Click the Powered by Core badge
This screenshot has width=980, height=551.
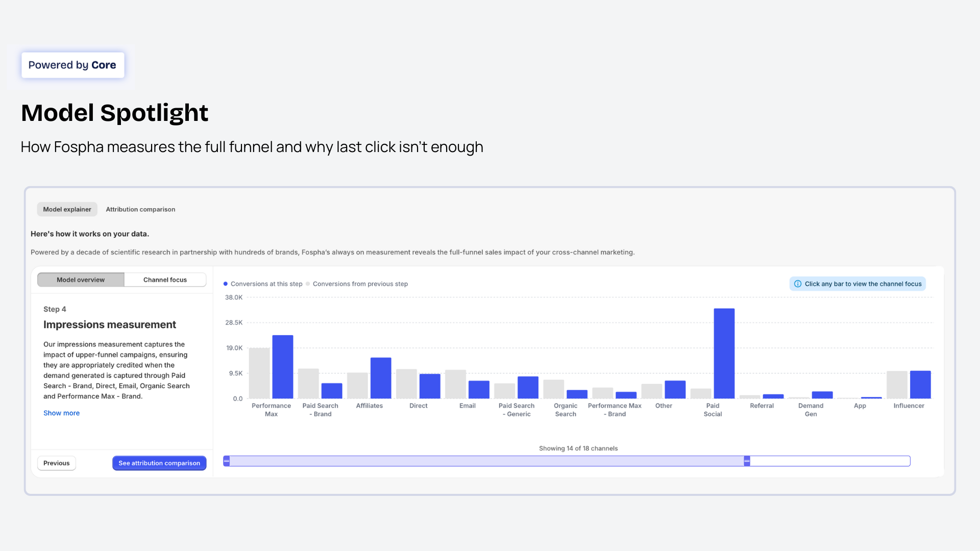coord(72,65)
